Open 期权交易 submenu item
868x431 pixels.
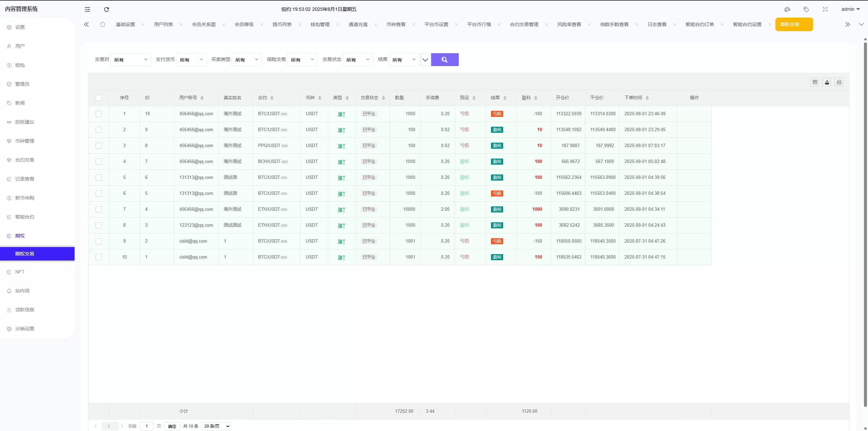(x=37, y=254)
